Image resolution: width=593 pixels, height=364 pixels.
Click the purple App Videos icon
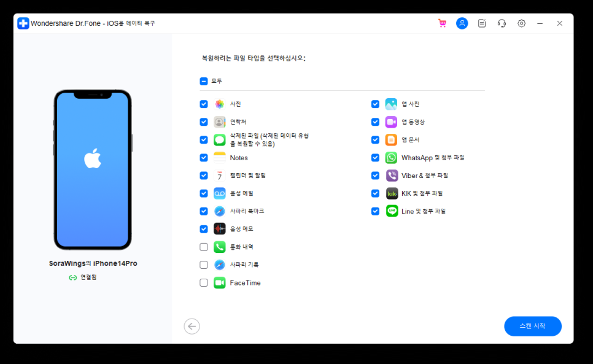391,122
